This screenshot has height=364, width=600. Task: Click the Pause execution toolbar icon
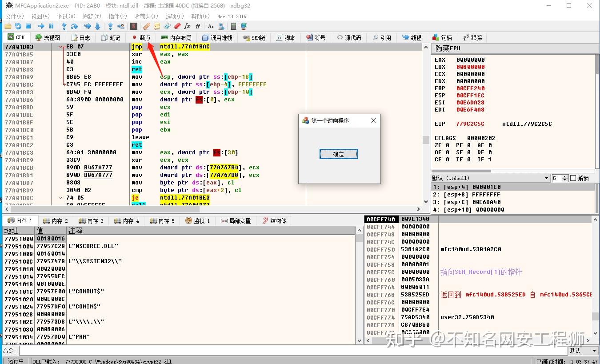tap(52, 27)
